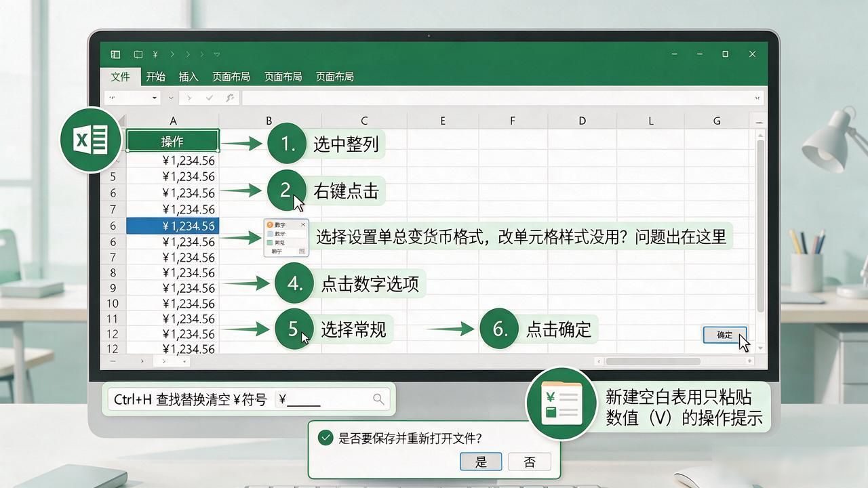Screen dimensions: 868x488
Task: Select column B header
Action: tap(269, 121)
